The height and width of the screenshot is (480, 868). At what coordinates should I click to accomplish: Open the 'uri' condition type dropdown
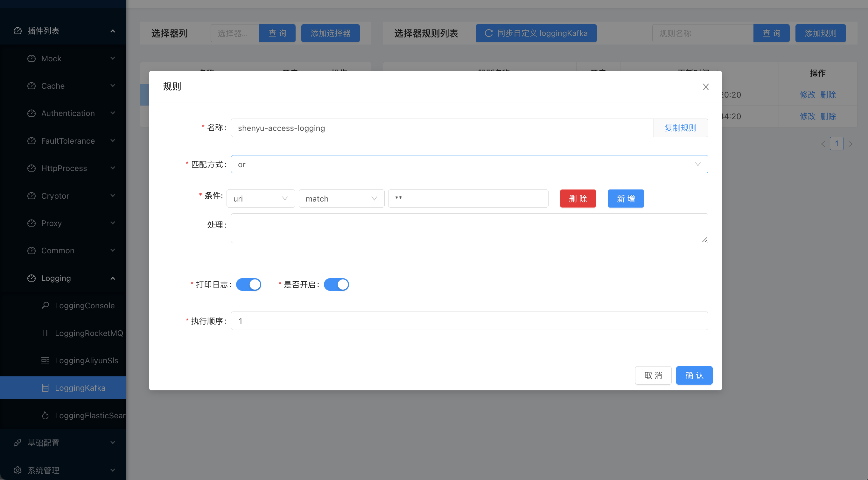point(261,199)
